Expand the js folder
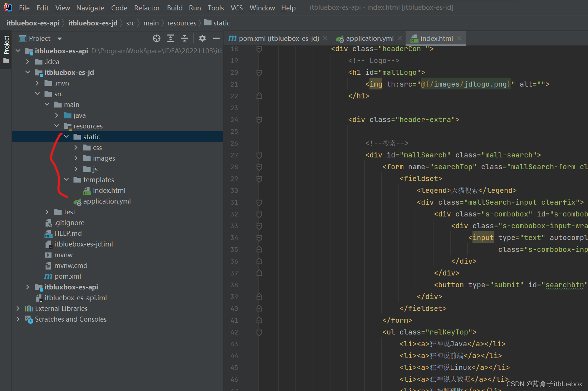Viewport: 588px width, 391px height. pos(76,169)
